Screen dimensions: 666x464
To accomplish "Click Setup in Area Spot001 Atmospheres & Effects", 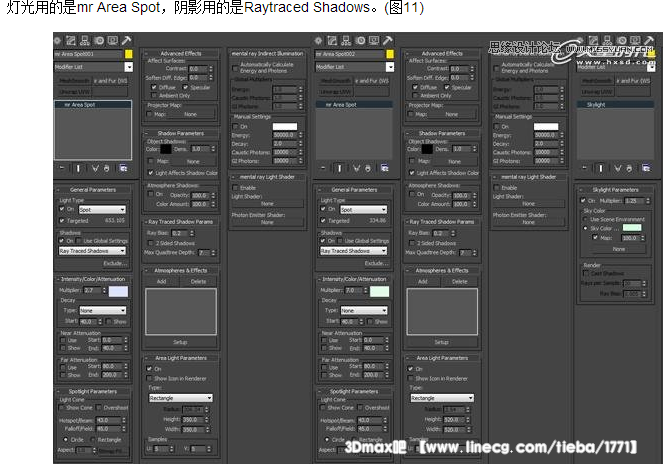I will point(180,342).
